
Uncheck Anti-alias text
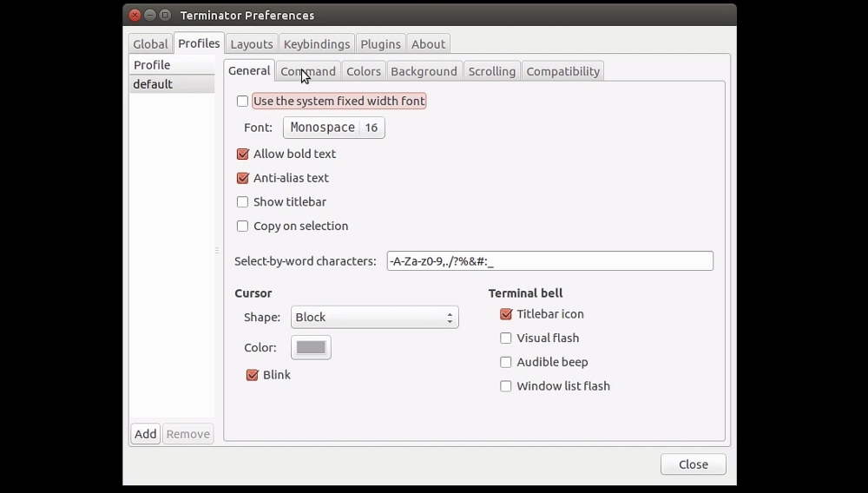tap(242, 178)
